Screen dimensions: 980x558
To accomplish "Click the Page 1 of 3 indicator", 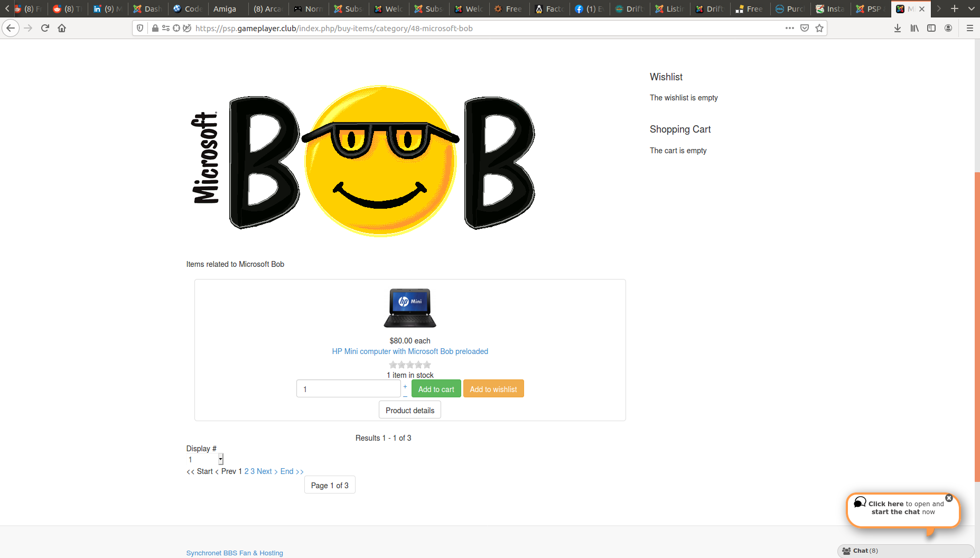I will (330, 485).
